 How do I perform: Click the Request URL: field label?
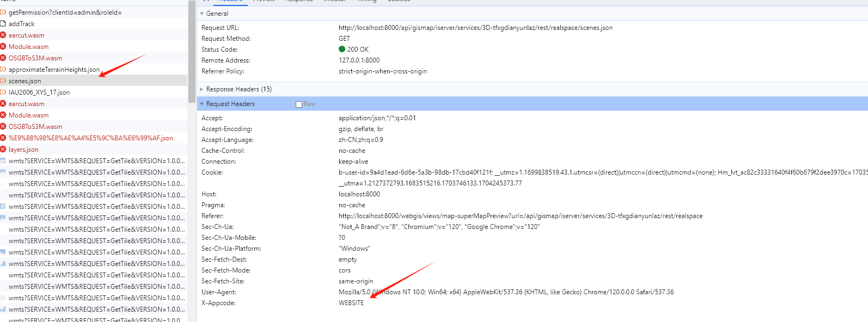pyautogui.click(x=220, y=28)
